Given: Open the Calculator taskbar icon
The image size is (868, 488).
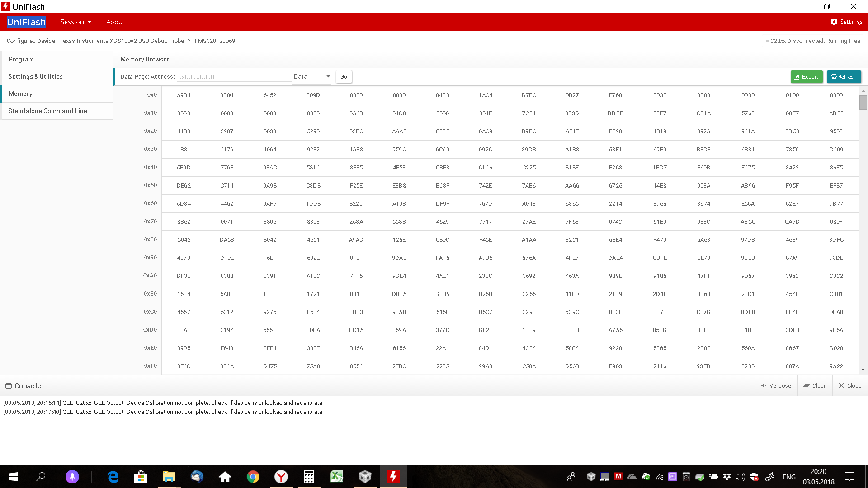Looking at the screenshot, I should tap(309, 477).
